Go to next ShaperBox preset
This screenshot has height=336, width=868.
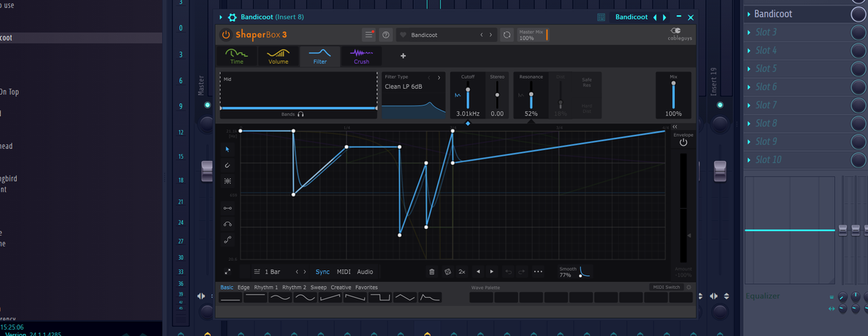pyautogui.click(x=491, y=35)
